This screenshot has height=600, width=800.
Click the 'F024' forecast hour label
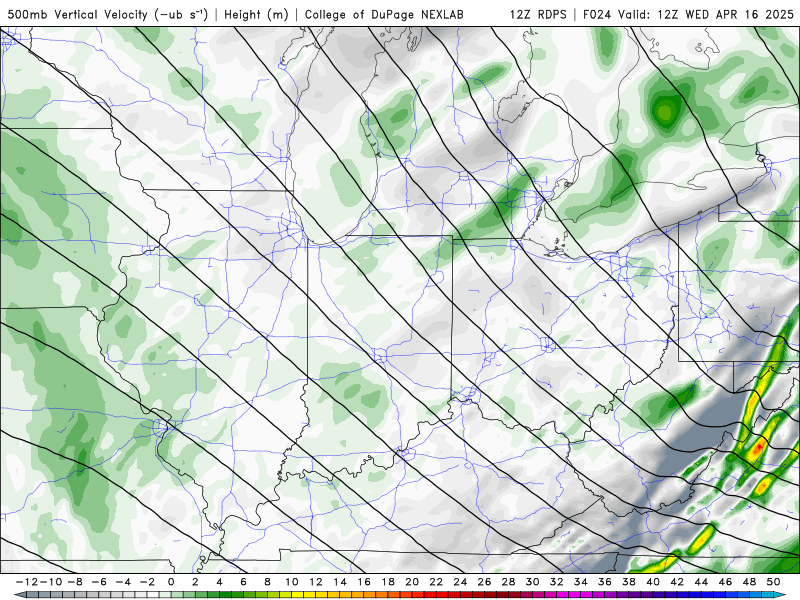click(598, 14)
